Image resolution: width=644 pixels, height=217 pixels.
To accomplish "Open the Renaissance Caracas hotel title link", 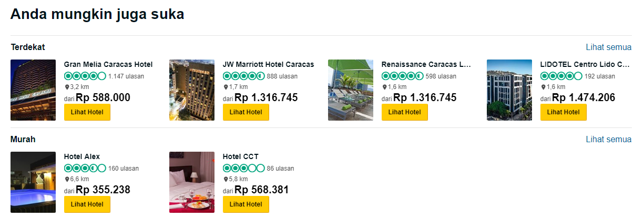I will click(x=426, y=64).
